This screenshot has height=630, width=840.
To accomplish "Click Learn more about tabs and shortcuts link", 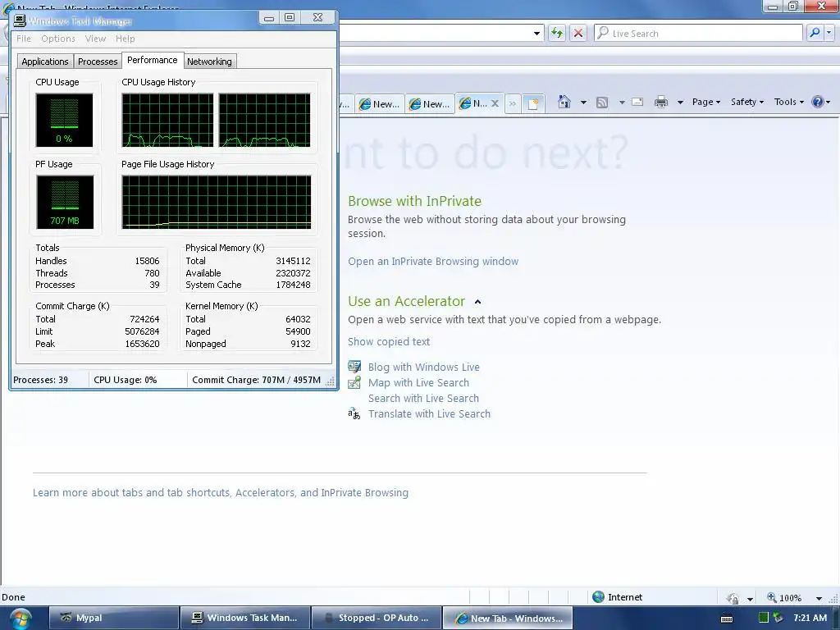I will (x=220, y=492).
